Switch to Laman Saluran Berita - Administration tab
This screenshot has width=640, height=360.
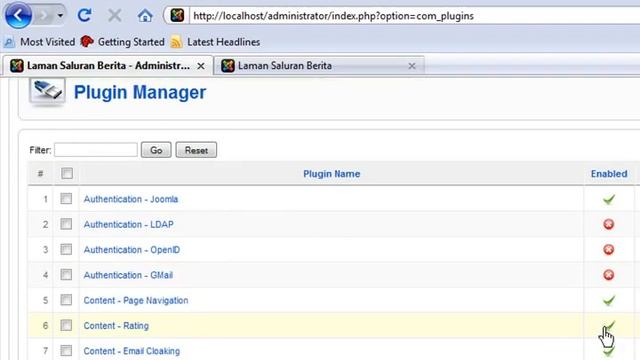tap(108, 66)
